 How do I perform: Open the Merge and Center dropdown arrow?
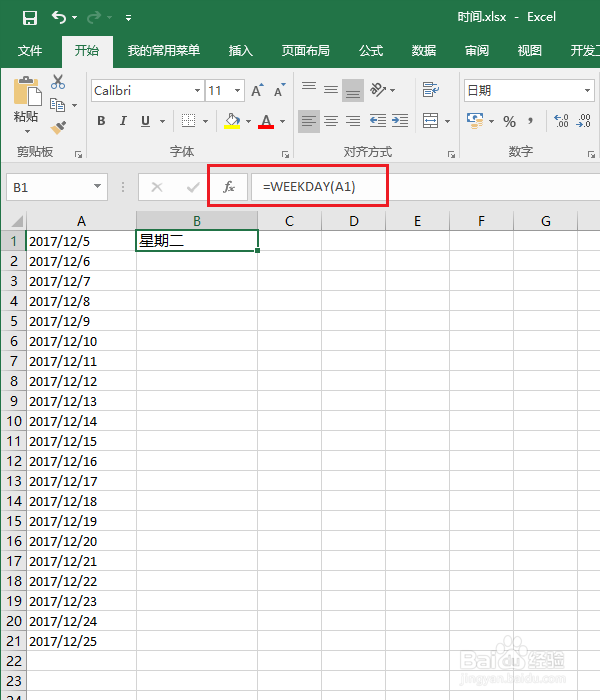(447, 121)
